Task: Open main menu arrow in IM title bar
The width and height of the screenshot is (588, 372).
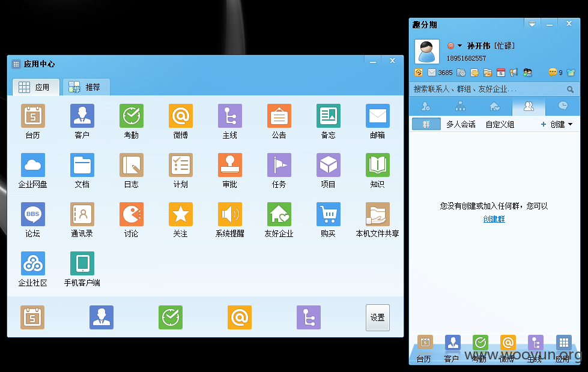Action: [532, 24]
